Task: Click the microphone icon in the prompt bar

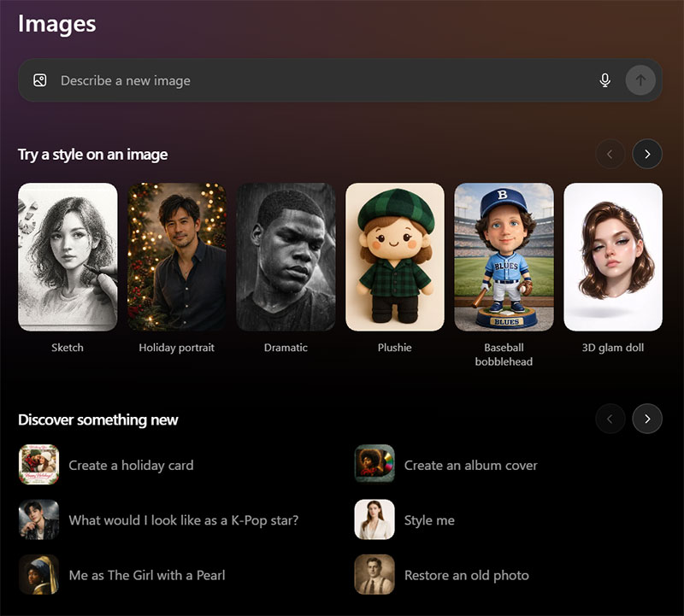Action: [604, 79]
